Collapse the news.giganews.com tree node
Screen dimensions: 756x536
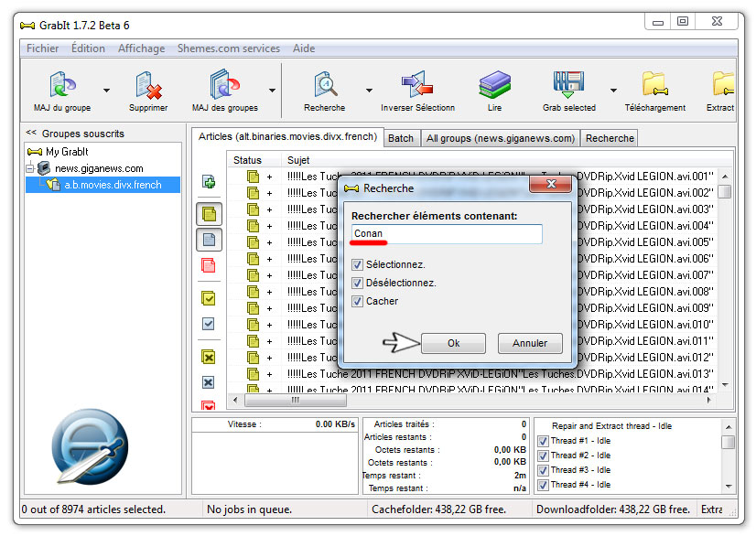point(30,168)
